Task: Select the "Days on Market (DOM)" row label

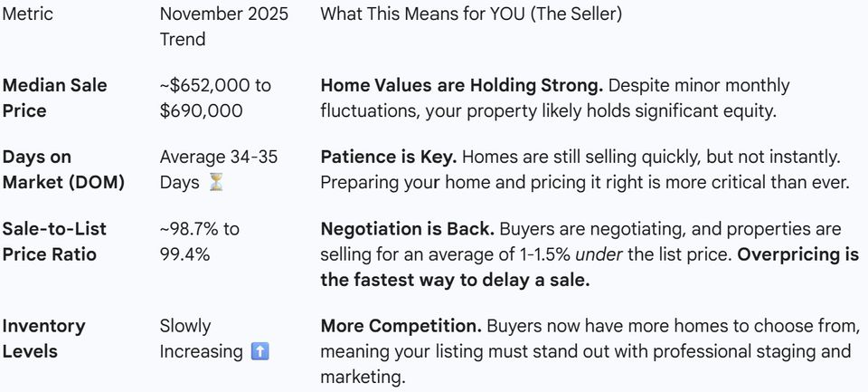Action: point(62,169)
